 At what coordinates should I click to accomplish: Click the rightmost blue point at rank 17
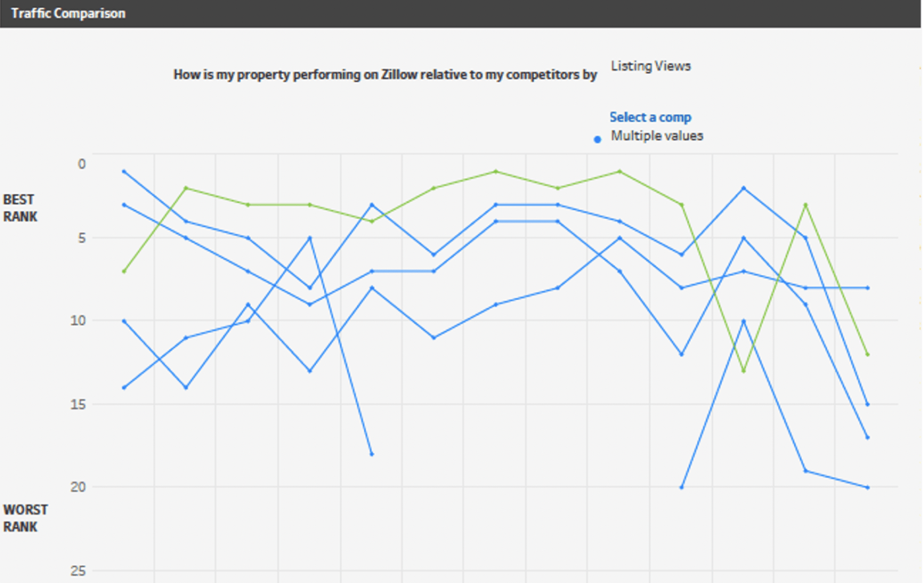point(867,437)
